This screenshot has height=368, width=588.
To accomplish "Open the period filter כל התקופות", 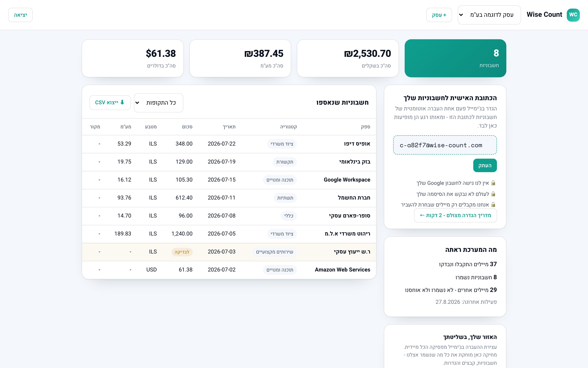I will pyautogui.click(x=158, y=103).
